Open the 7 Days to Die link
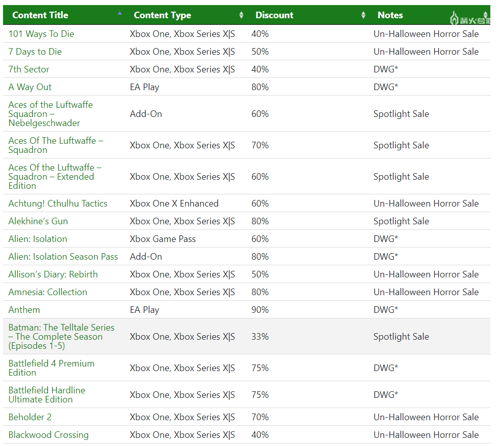The width and height of the screenshot is (504, 446). click(x=35, y=52)
